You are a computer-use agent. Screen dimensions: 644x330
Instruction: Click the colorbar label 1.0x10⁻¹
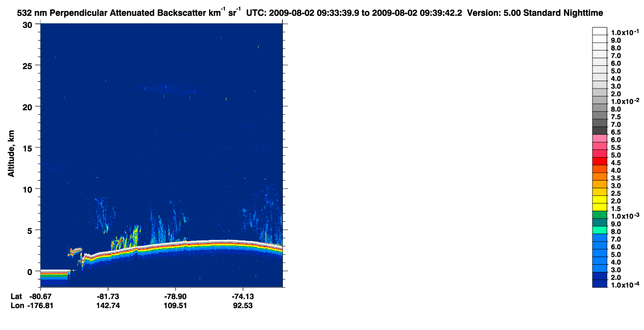click(x=624, y=32)
